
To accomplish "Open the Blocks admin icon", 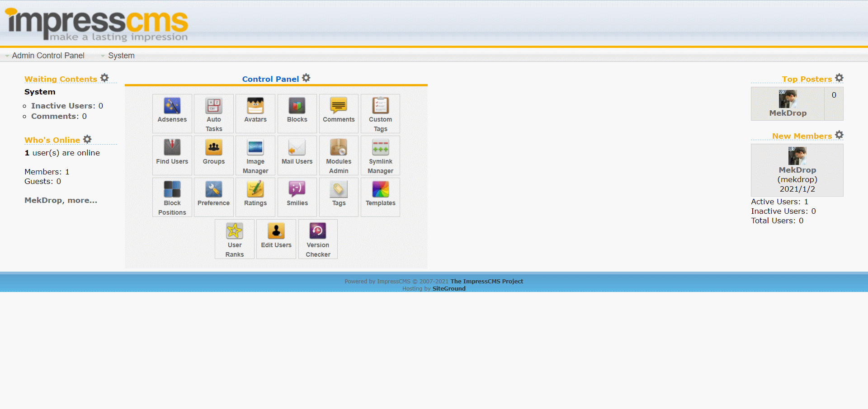I will coord(297,113).
